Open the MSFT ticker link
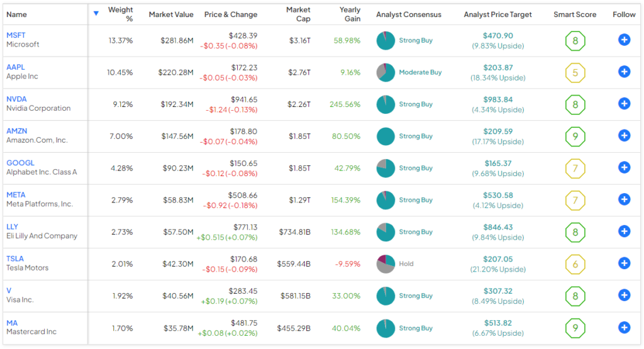 (16, 35)
